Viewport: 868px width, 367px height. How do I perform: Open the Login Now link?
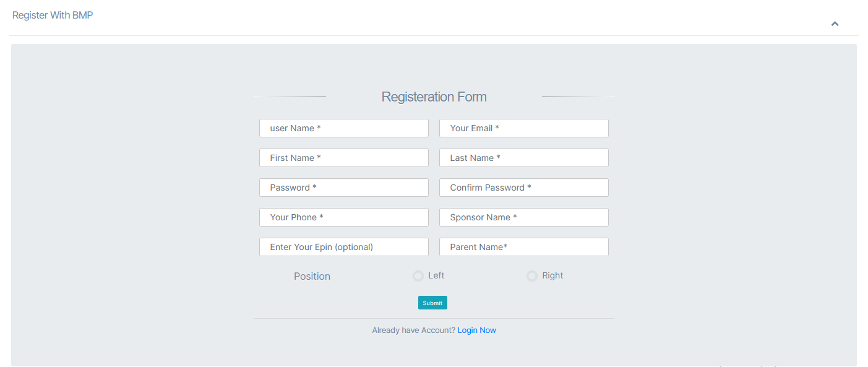click(x=476, y=330)
